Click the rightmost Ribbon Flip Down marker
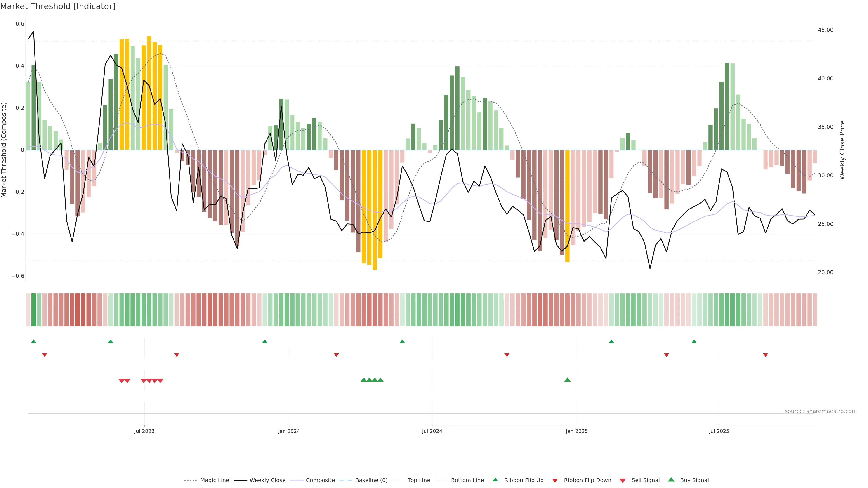The height and width of the screenshot is (488, 868). pos(766,355)
